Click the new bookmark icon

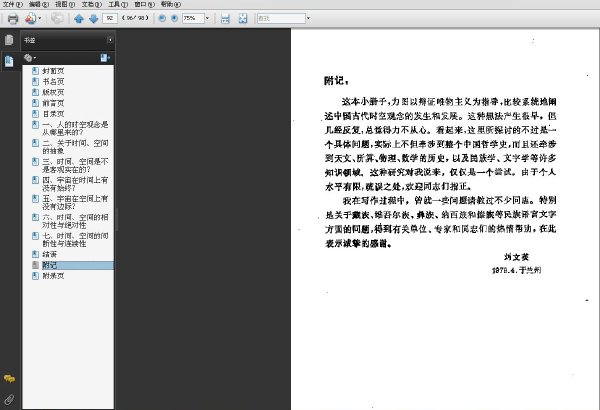[105, 58]
